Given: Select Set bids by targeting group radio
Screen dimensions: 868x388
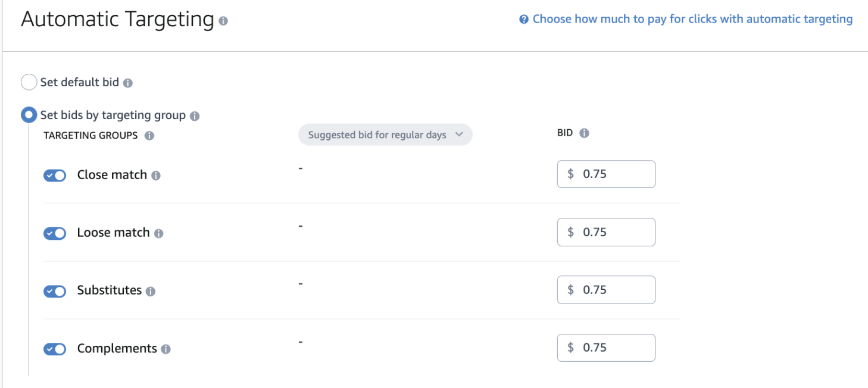Looking at the screenshot, I should 29,115.
